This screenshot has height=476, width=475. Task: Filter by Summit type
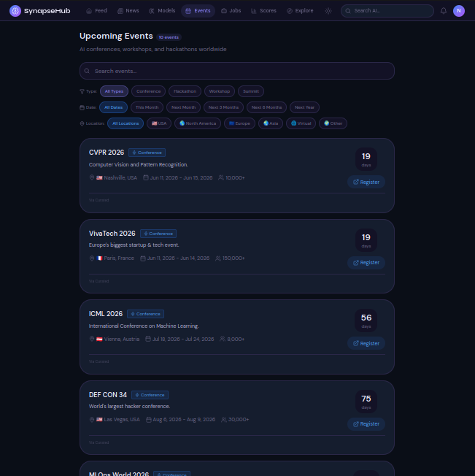tap(251, 91)
